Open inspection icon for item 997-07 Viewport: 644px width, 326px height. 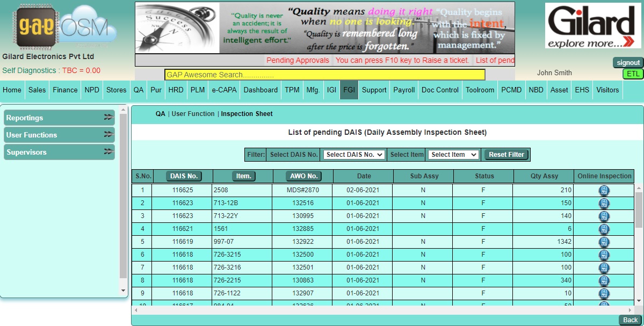[x=604, y=242]
